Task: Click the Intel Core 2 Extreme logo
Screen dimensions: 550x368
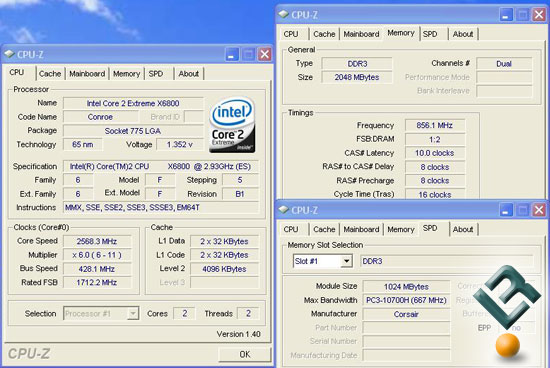Action: pyautogui.click(x=232, y=125)
